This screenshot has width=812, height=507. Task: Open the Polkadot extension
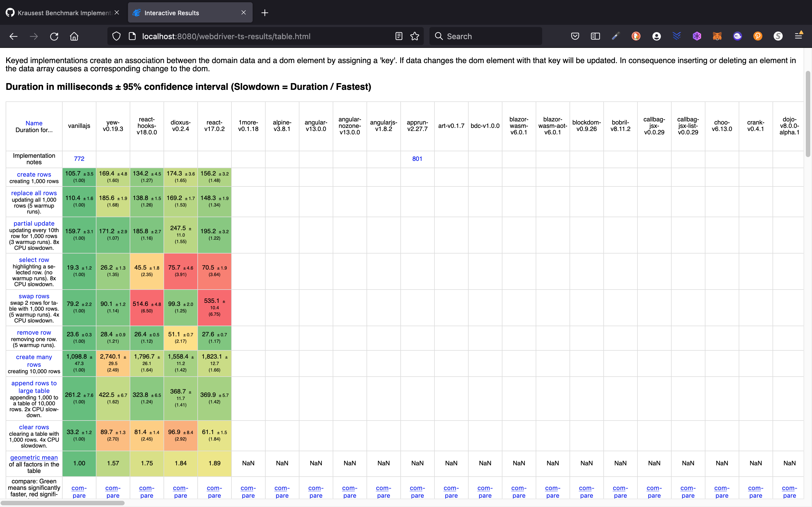tap(758, 36)
